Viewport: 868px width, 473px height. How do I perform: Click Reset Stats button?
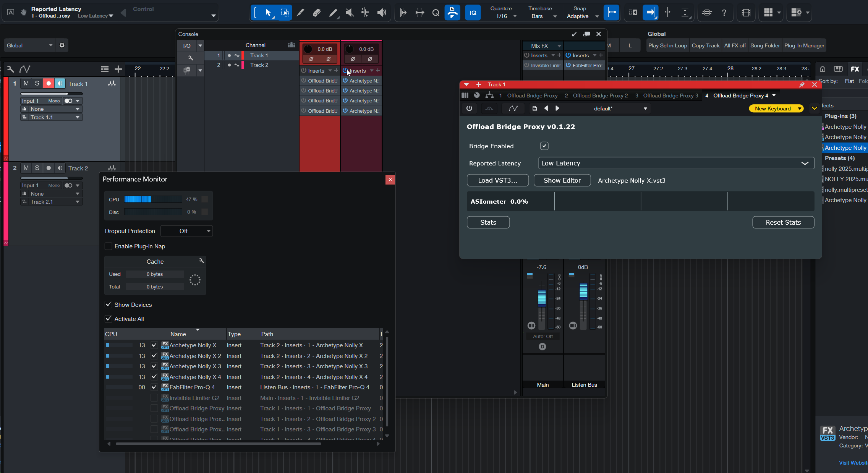tap(783, 222)
